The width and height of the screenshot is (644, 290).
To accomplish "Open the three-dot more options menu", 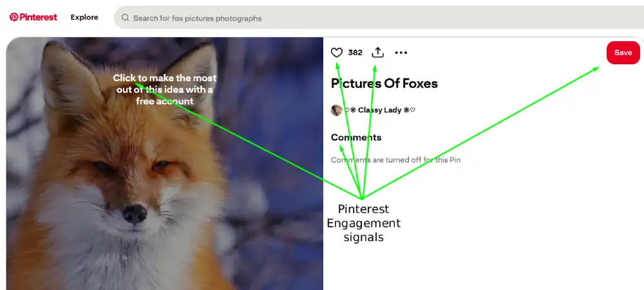I will 401,53.
